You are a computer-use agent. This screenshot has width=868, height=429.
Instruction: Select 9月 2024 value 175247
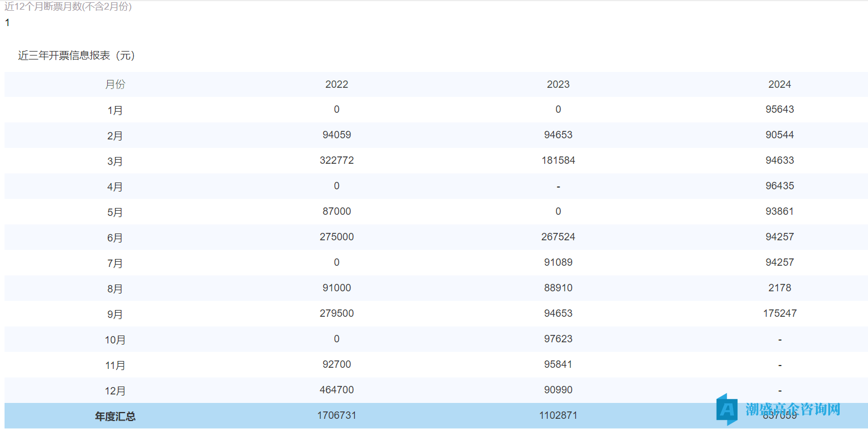pyautogui.click(x=780, y=313)
